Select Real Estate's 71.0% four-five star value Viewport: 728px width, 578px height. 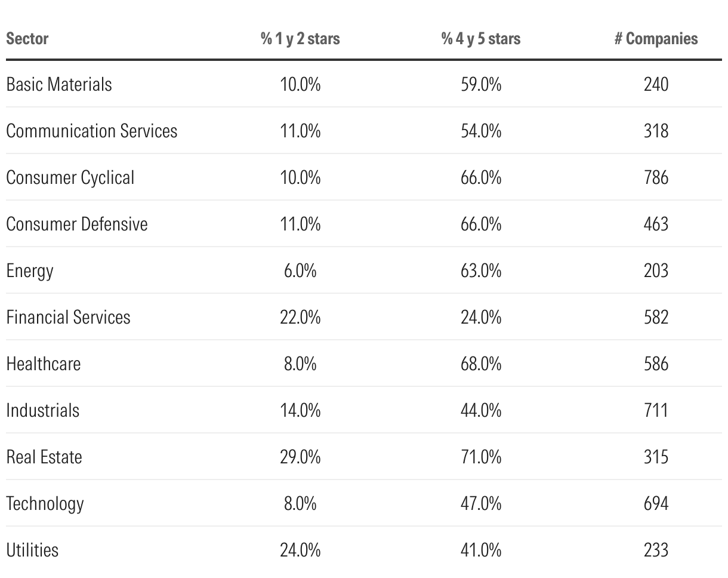[481, 457]
